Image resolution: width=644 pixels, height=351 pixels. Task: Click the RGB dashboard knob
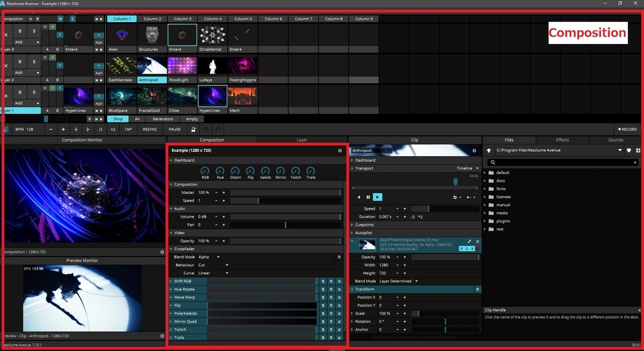pyautogui.click(x=205, y=171)
